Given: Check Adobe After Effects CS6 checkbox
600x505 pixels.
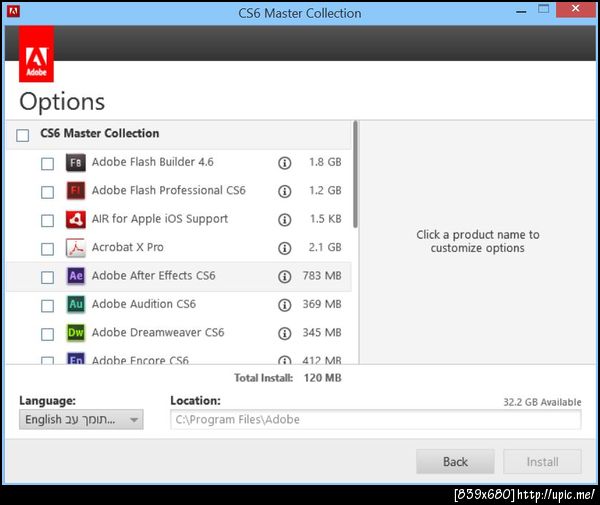Looking at the screenshot, I should (x=47, y=277).
